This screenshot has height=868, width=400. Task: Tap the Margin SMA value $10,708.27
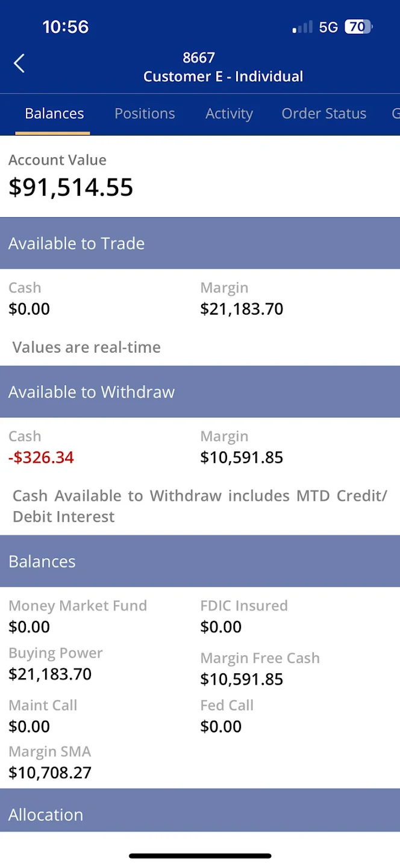click(51, 772)
